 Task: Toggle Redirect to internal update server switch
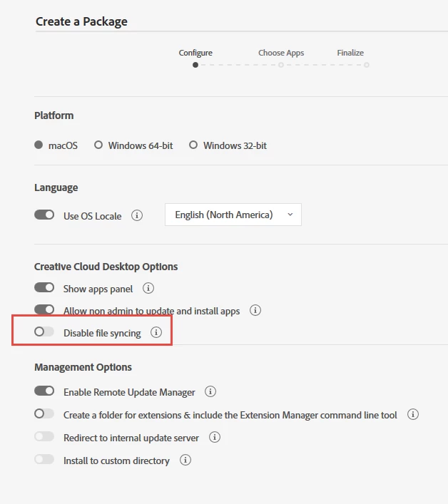tap(44, 436)
